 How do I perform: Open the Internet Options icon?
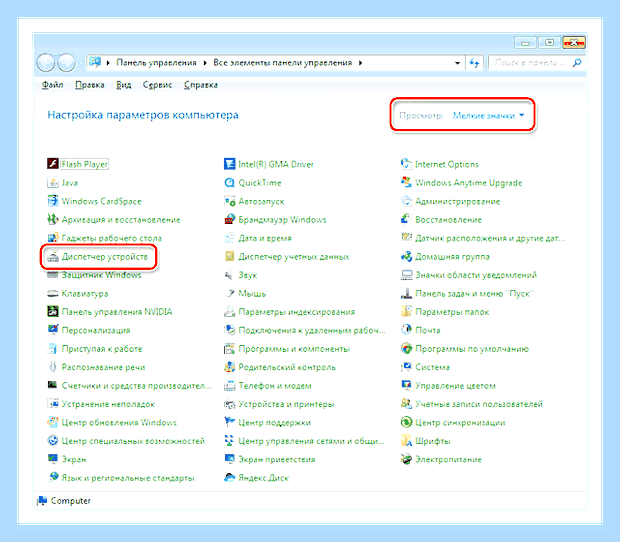406,164
